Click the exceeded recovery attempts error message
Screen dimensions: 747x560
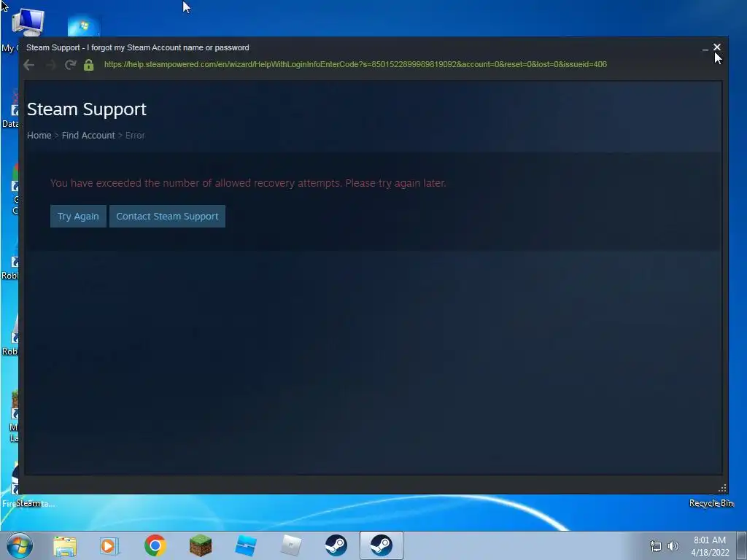pyautogui.click(x=248, y=183)
